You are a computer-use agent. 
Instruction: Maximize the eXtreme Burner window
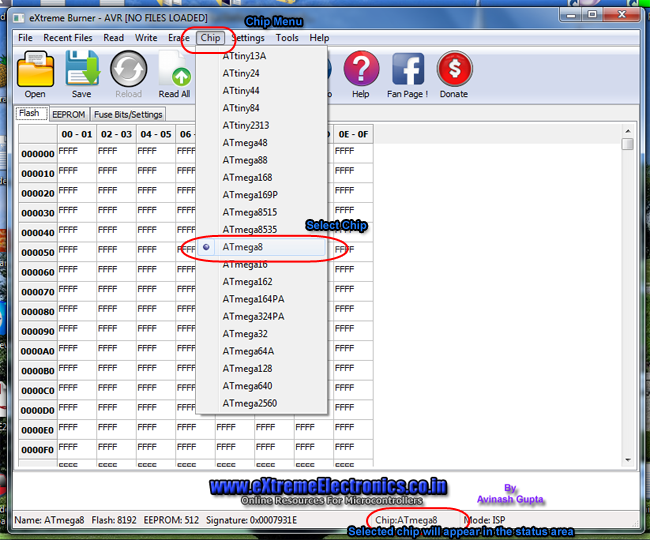[592, 15]
